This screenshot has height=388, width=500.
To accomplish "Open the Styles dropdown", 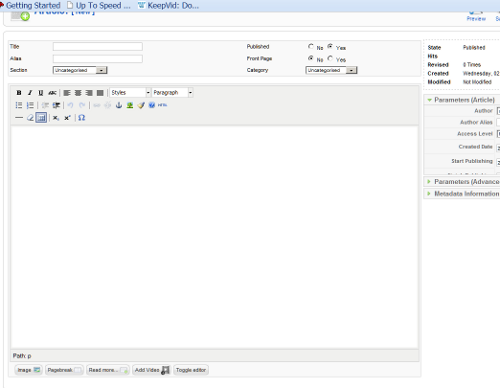I will click(x=130, y=92).
